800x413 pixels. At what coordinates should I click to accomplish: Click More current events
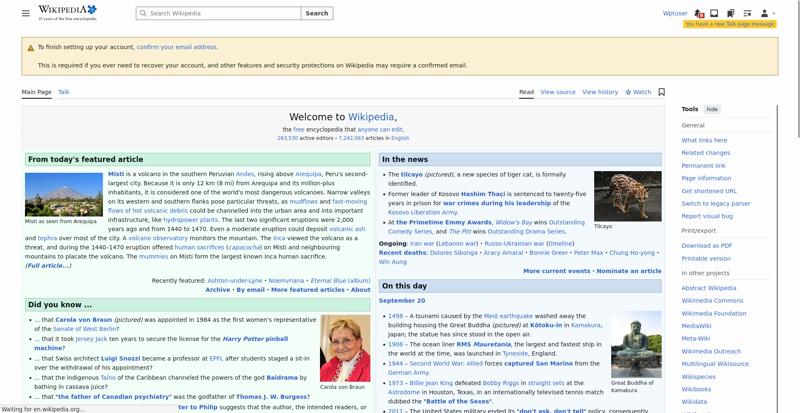point(557,271)
